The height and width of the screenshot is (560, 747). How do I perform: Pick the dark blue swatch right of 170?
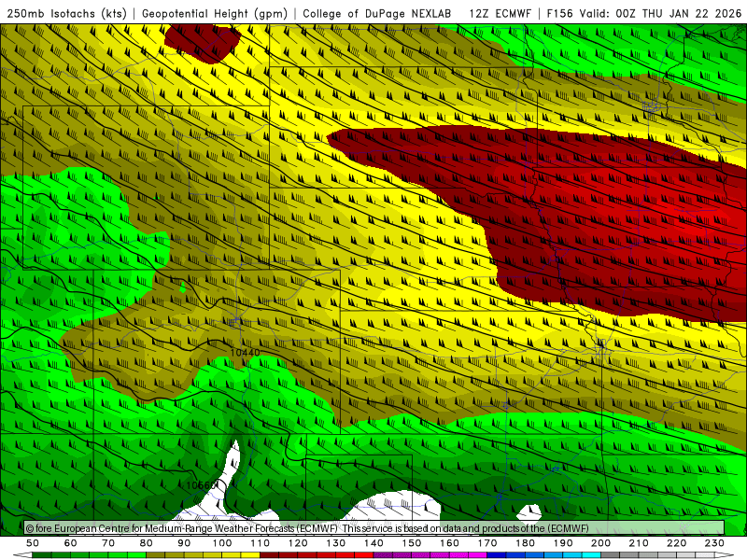click(x=497, y=555)
